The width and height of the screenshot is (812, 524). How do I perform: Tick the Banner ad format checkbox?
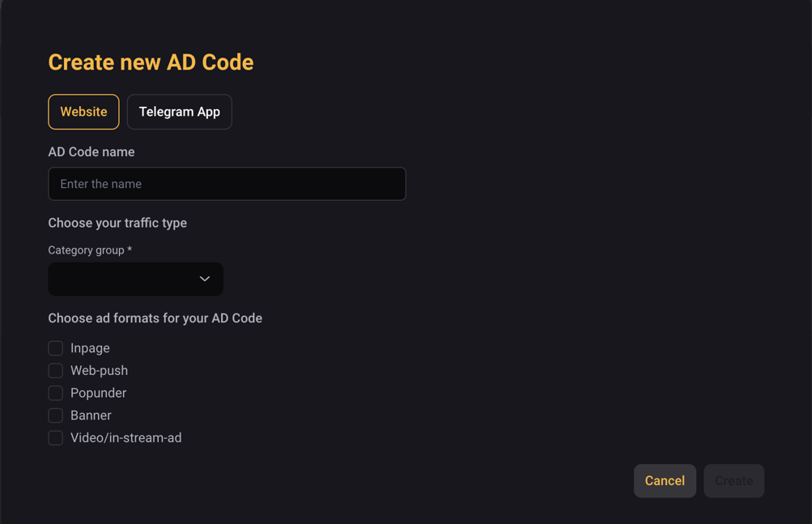[x=55, y=415]
